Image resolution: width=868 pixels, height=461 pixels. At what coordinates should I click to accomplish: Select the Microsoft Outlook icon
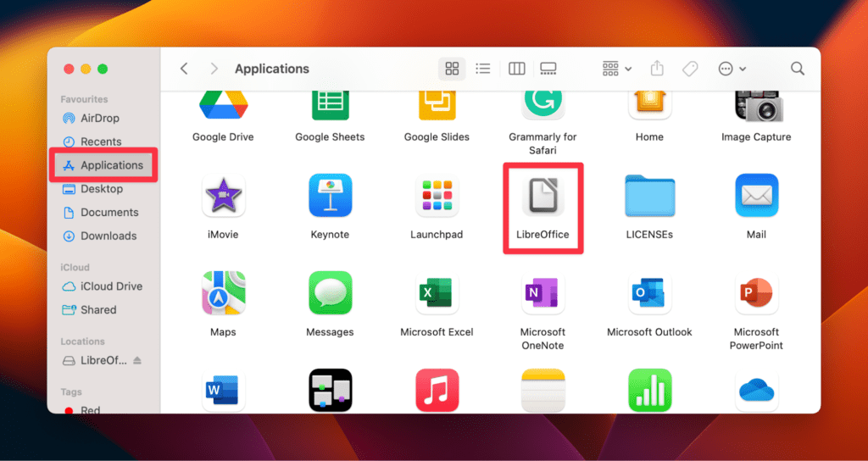[x=649, y=292]
